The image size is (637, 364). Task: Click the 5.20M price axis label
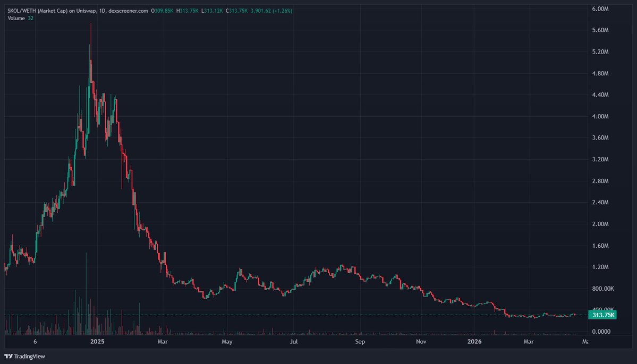click(x=600, y=51)
